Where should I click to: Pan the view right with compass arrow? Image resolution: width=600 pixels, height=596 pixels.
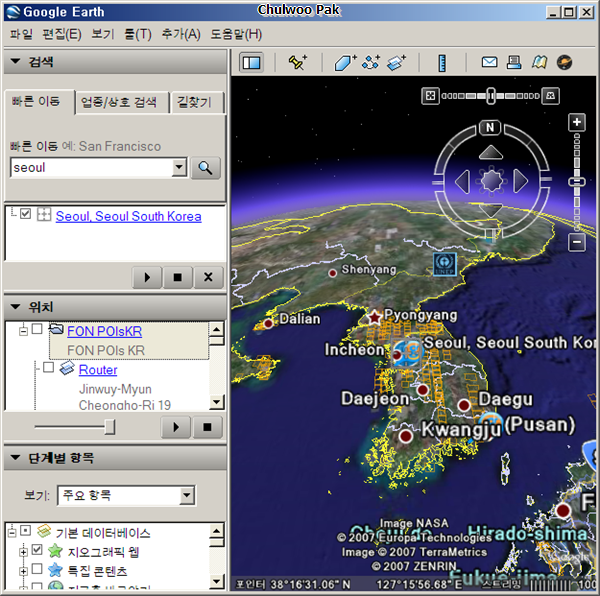tap(520, 181)
